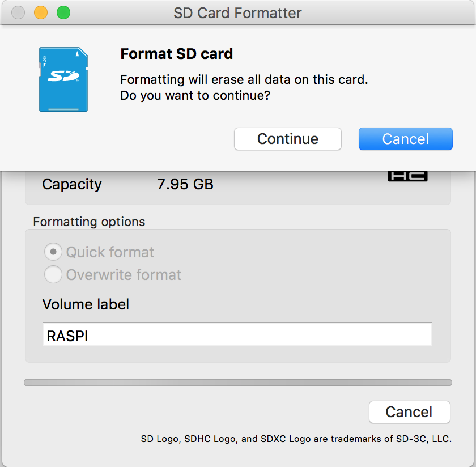Click the SDHC logo beside Capacity

[x=407, y=176]
